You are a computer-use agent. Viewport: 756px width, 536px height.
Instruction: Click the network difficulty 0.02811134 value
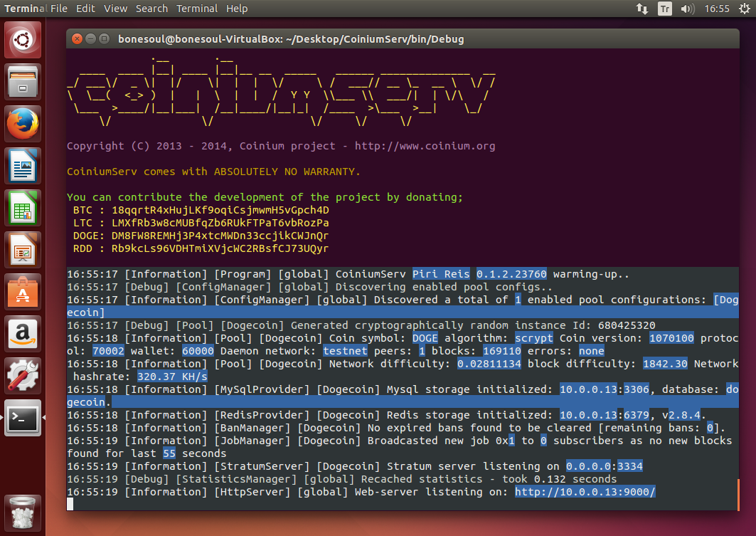(489, 364)
